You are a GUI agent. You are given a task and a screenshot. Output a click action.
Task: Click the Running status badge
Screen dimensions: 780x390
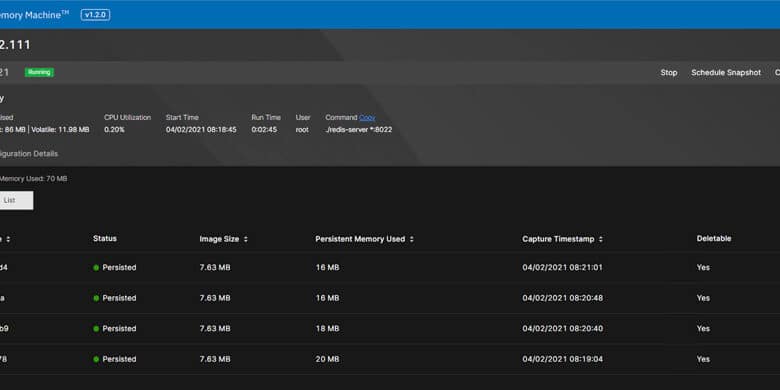[x=39, y=72]
